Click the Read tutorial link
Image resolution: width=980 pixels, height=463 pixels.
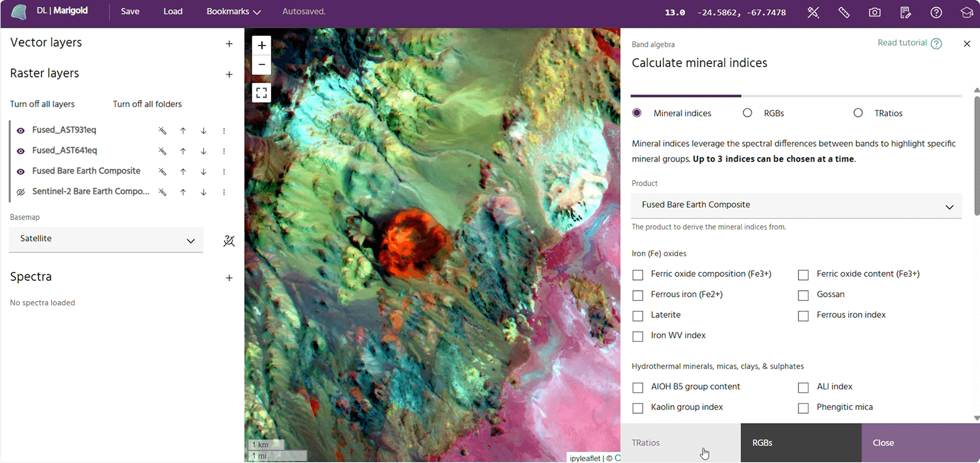coord(902,42)
